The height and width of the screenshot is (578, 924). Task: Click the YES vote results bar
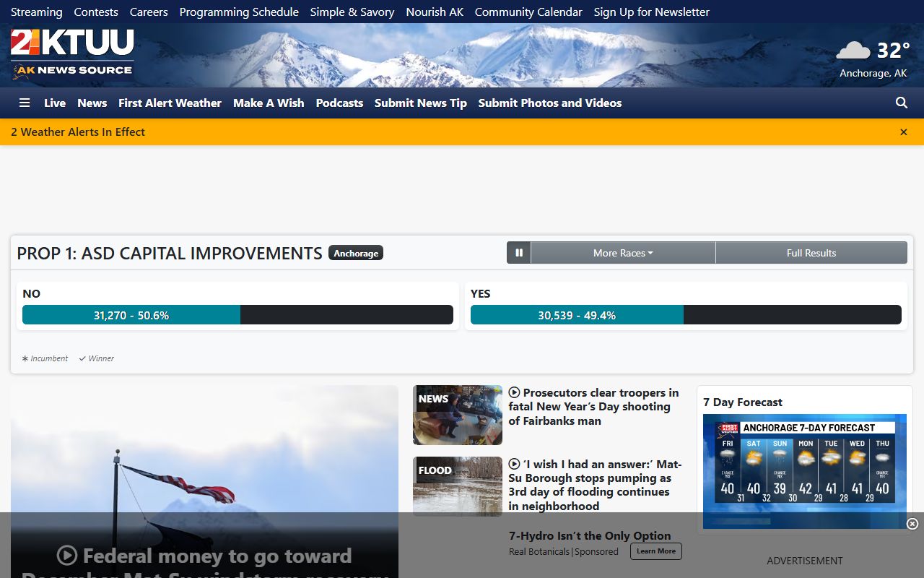(686, 315)
